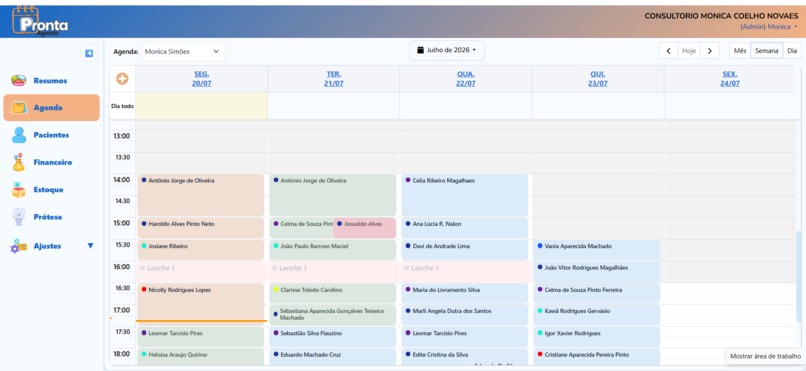Open Monday's Leomar Tarcisio Pires appointment
806x371 pixels.
(200, 337)
